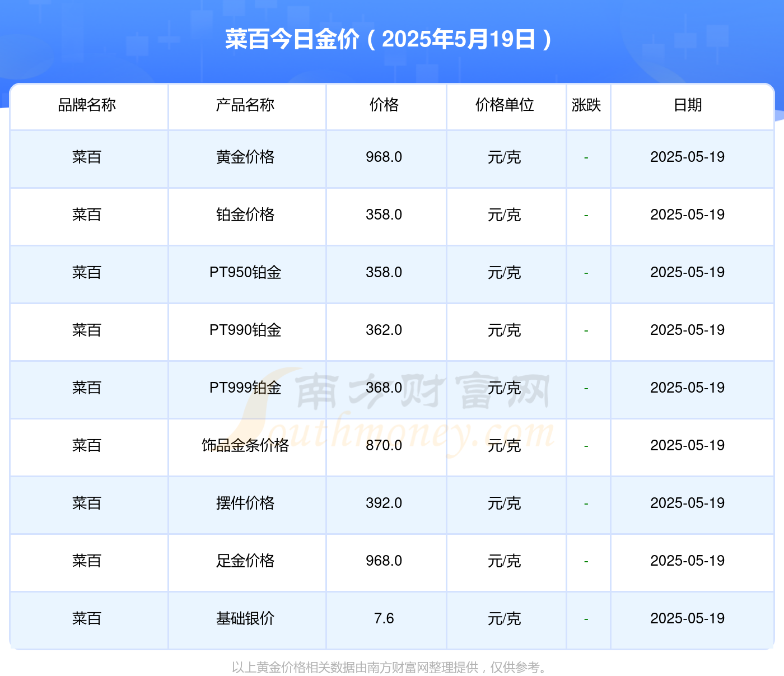
Task: Click date 2025-05-19 in 黄金价格 row
Action: coord(688,157)
